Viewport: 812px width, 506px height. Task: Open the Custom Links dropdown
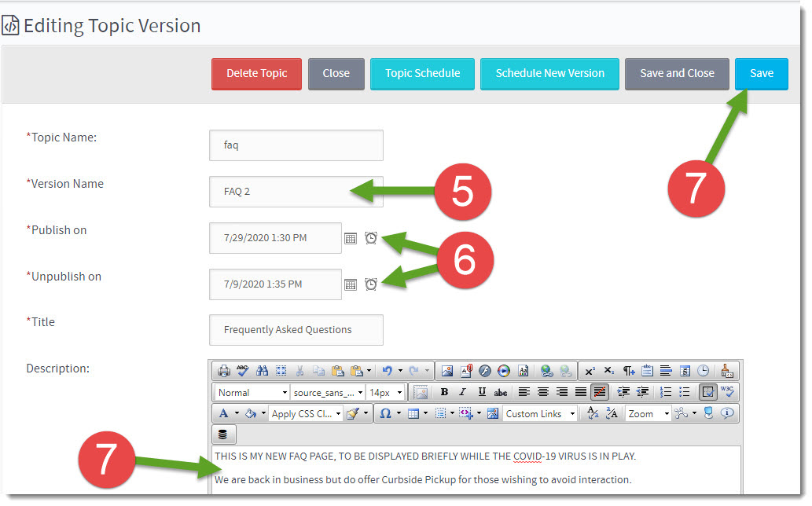(538, 413)
